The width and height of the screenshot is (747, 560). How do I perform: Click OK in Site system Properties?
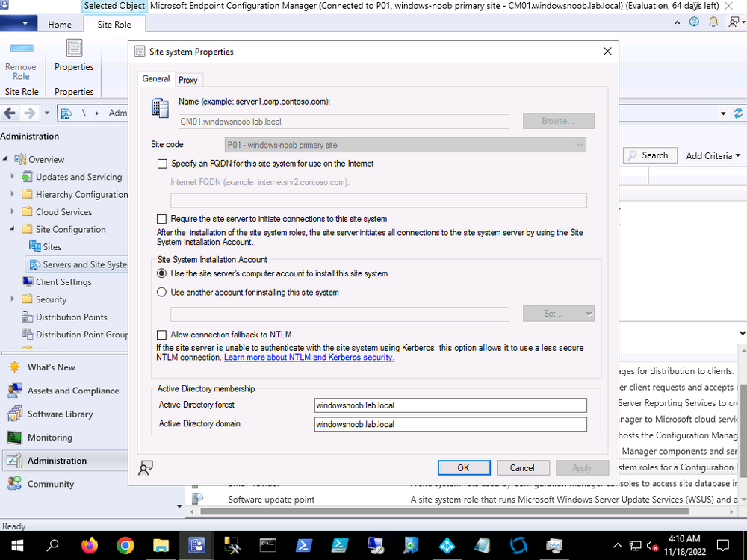464,467
